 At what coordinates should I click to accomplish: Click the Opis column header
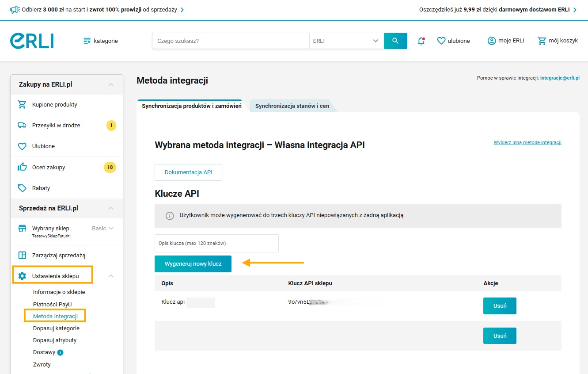coord(167,283)
